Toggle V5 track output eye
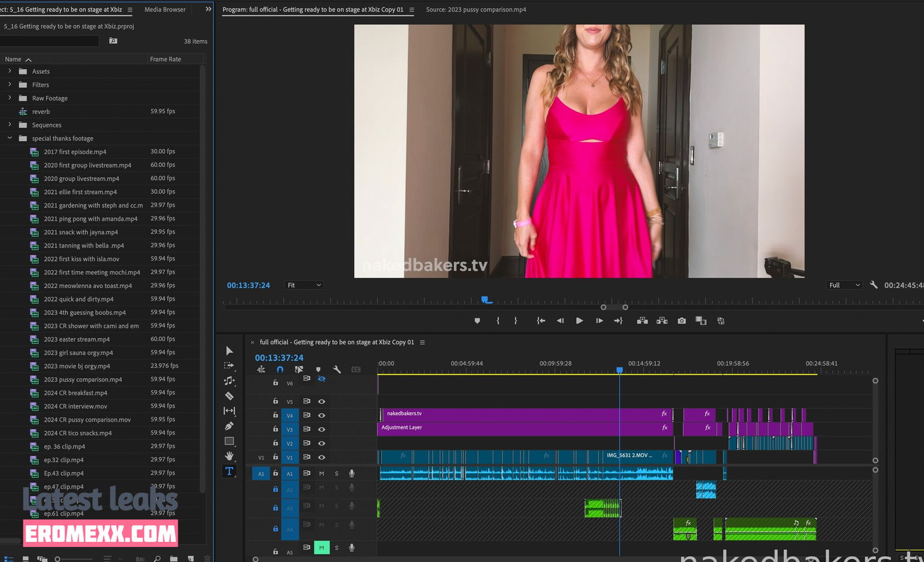Image resolution: width=924 pixels, height=562 pixels. pos(322,401)
